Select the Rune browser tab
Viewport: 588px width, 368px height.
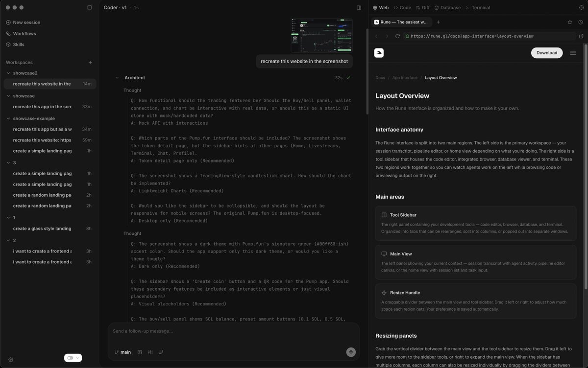coord(402,22)
